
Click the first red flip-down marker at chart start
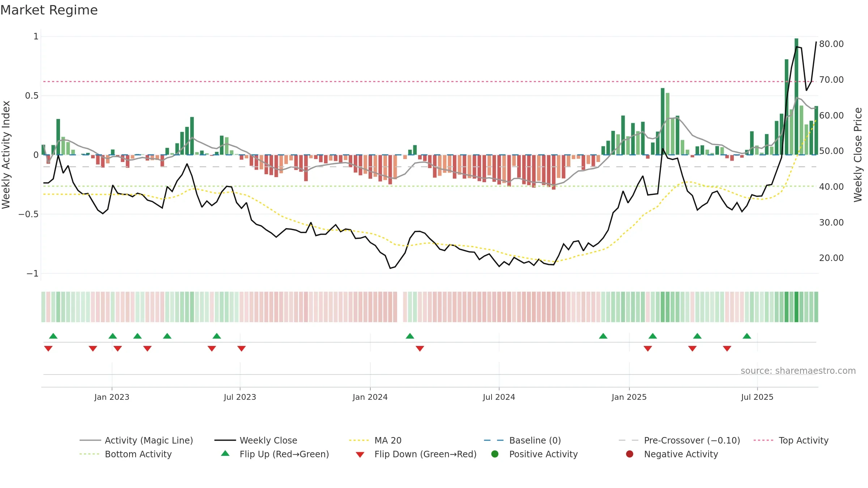point(48,348)
